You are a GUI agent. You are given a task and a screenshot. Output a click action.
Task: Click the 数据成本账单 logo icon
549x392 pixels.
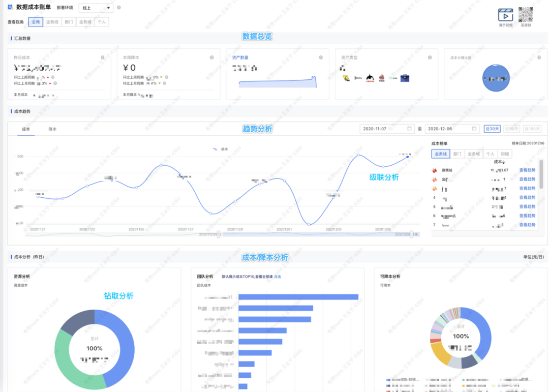tap(11, 7)
